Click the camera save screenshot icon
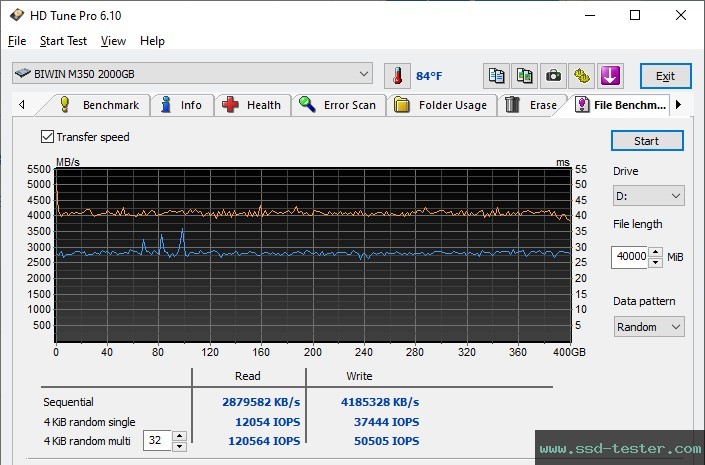The height and width of the screenshot is (465, 705). (x=553, y=76)
